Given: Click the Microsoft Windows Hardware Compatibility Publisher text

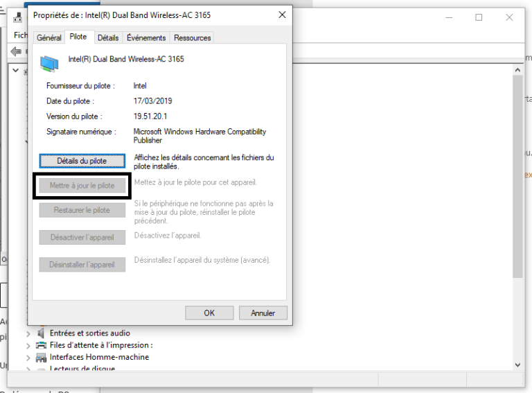Looking at the screenshot, I should point(199,136).
